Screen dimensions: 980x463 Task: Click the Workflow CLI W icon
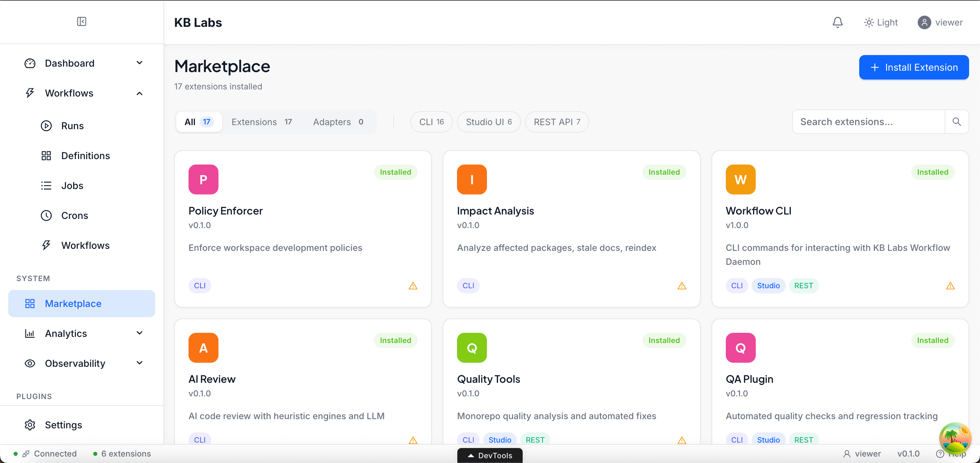740,179
